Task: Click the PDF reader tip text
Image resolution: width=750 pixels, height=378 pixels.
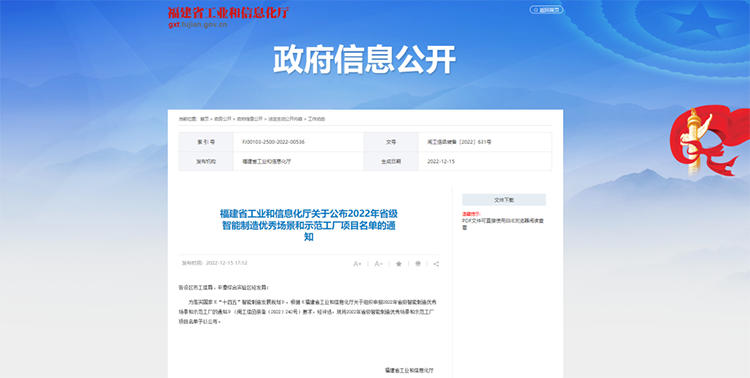Action: point(503,224)
